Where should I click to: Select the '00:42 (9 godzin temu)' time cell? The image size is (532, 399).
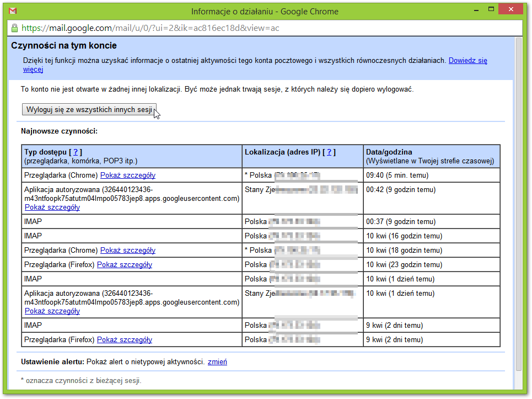coord(432,198)
